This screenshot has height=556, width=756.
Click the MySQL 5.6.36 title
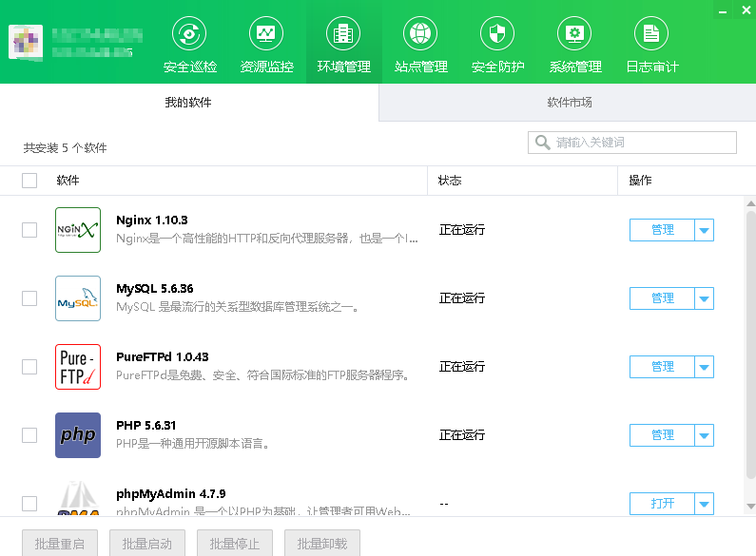click(x=155, y=289)
